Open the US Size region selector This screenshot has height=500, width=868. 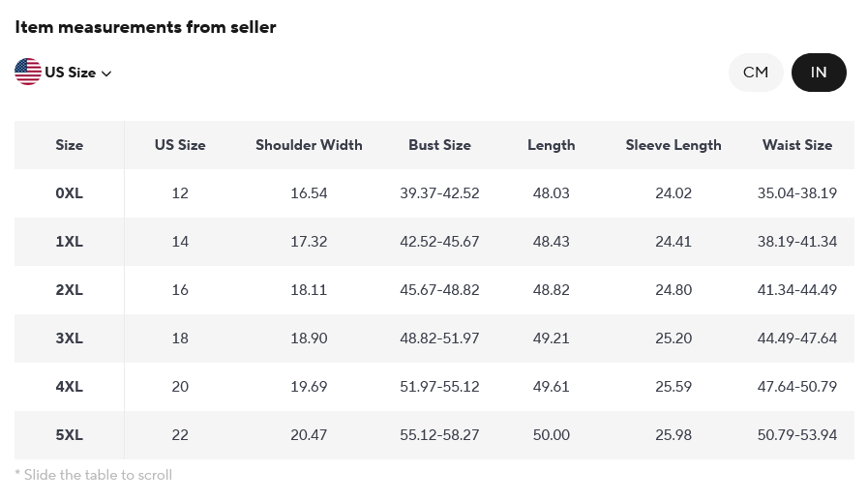[70, 73]
